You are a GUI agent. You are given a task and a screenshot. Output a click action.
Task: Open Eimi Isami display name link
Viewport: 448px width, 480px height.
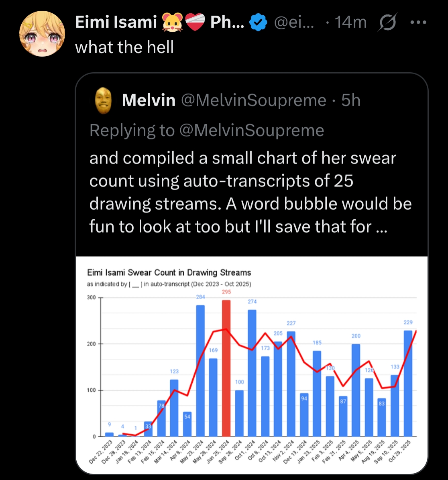pyautogui.click(x=116, y=22)
